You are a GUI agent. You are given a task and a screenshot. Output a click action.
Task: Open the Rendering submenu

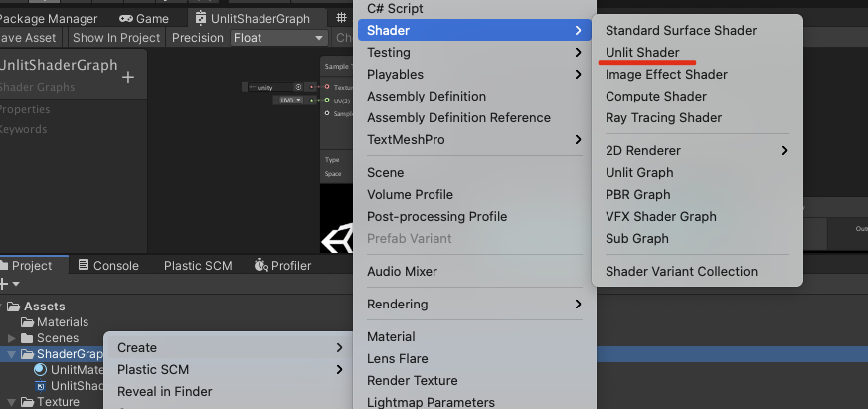[x=474, y=304]
